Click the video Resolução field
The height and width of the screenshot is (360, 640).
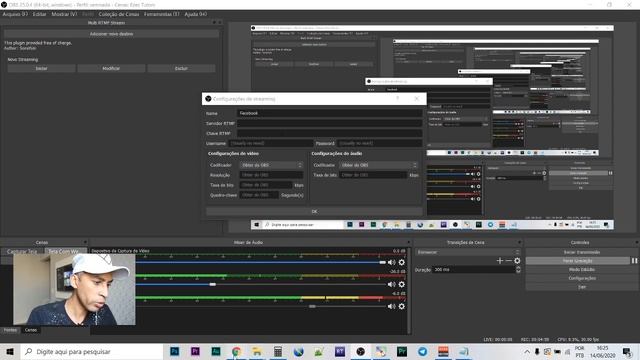click(271, 175)
